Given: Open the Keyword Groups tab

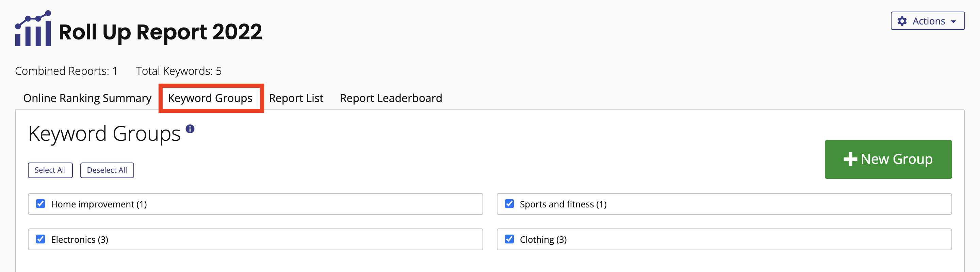Looking at the screenshot, I should pos(210,98).
